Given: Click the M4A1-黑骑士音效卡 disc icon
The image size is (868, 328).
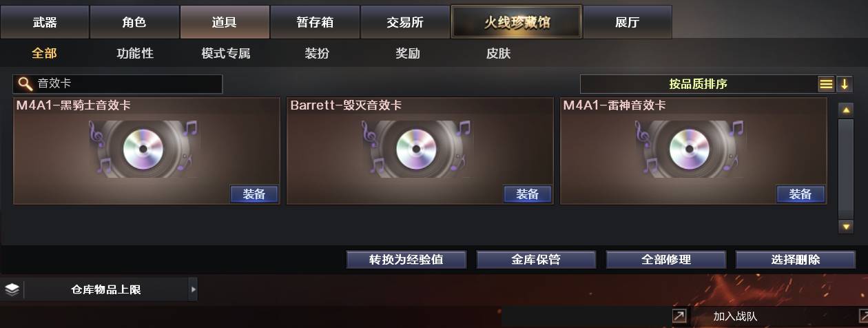Looking at the screenshot, I should pos(143,148).
